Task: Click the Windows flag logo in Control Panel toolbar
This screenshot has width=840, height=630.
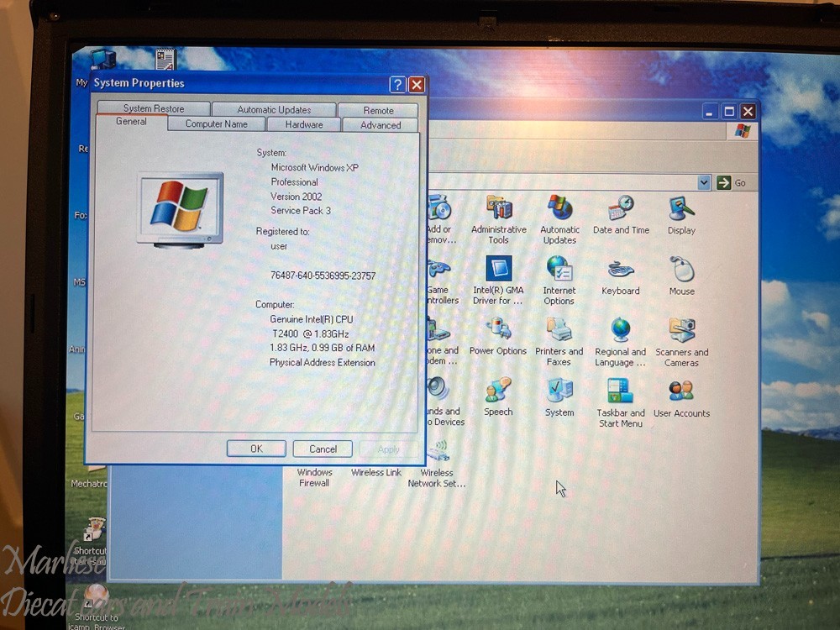Action: 743,130
